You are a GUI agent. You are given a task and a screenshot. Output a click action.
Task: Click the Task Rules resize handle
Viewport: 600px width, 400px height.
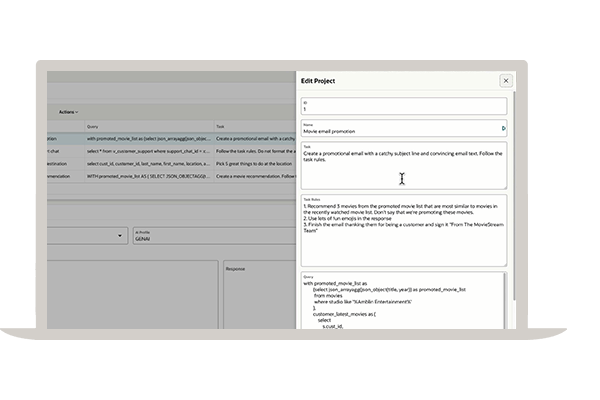(x=504, y=263)
